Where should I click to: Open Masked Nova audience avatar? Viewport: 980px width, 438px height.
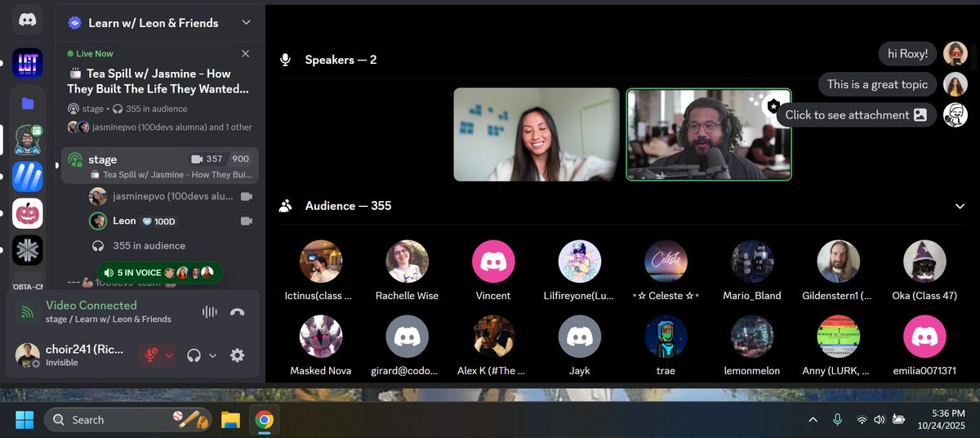pyautogui.click(x=321, y=337)
